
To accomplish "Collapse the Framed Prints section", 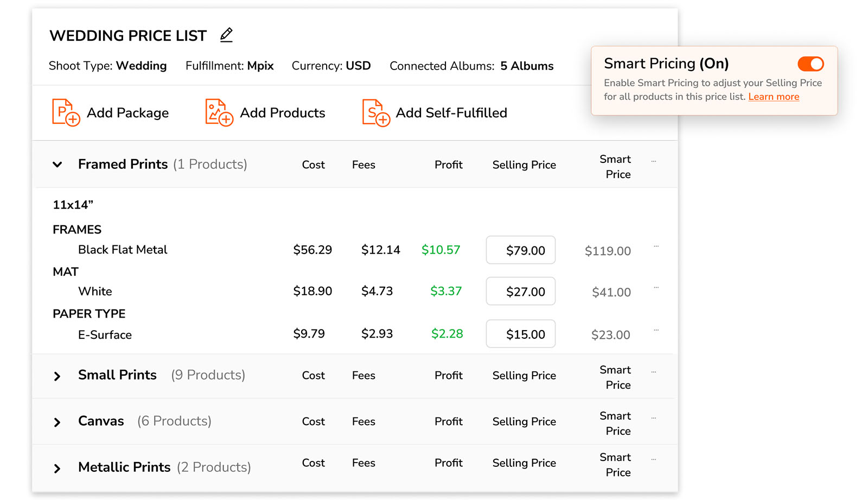I will click(58, 164).
